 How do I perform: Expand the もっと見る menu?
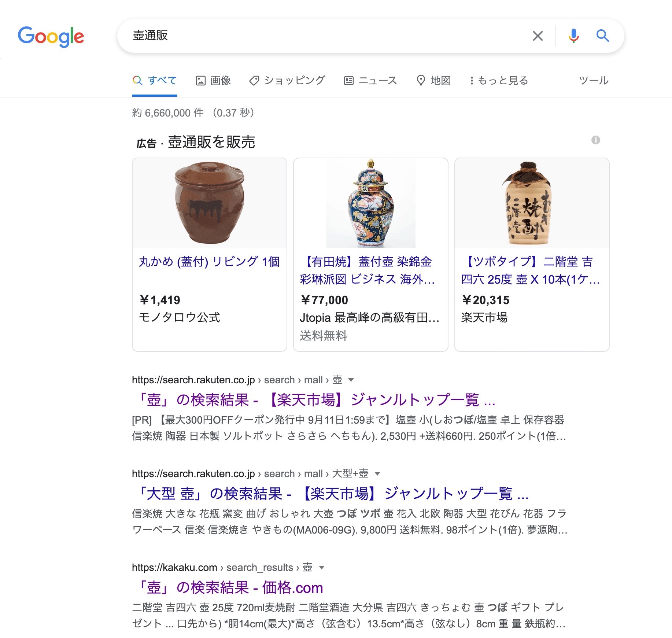[x=499, y=81]
